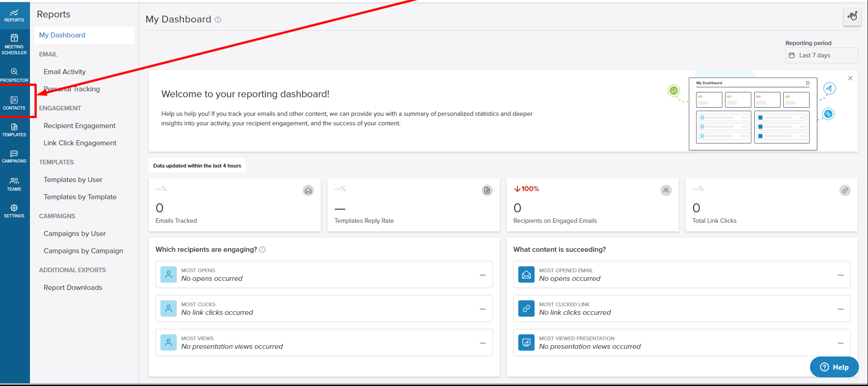This screenshot has height=386, width=868.
Task: Click the link icon on Total Link Clicks card
Action: (x=845, y=191)
